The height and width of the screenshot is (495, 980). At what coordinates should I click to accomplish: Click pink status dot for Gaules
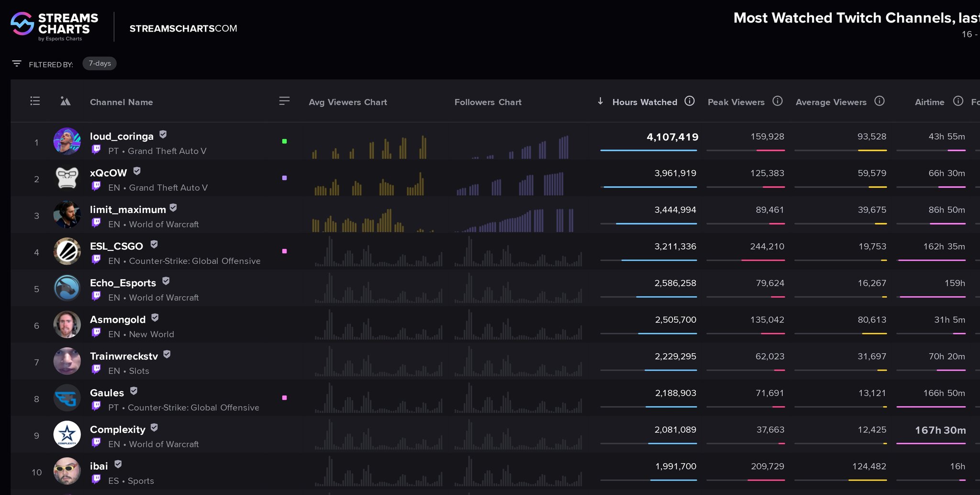pyautogui.click(x=284, y=397)
